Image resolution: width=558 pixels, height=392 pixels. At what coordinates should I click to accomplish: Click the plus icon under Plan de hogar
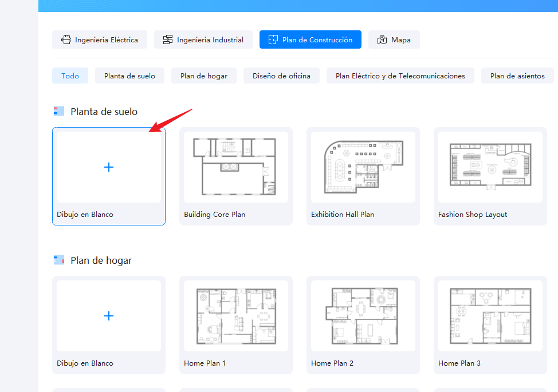coord(109,316)
